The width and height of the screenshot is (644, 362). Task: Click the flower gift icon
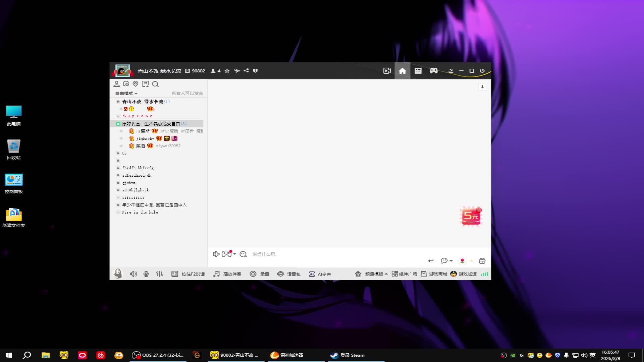[x=462, y=261]
